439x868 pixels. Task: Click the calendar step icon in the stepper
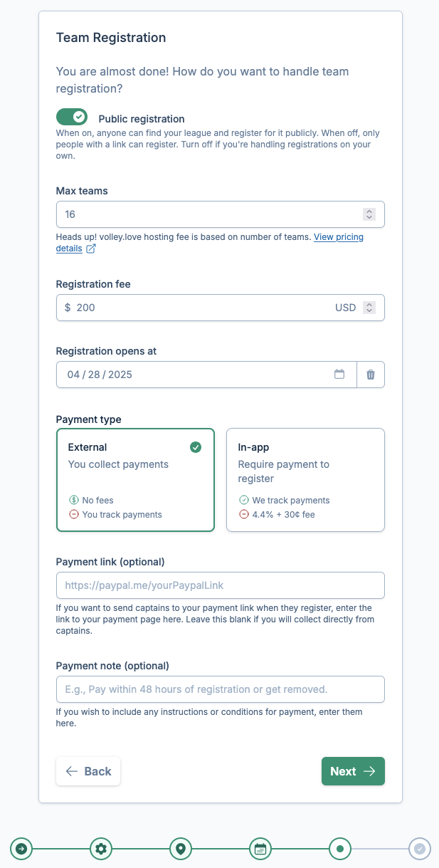coord(260,849)
